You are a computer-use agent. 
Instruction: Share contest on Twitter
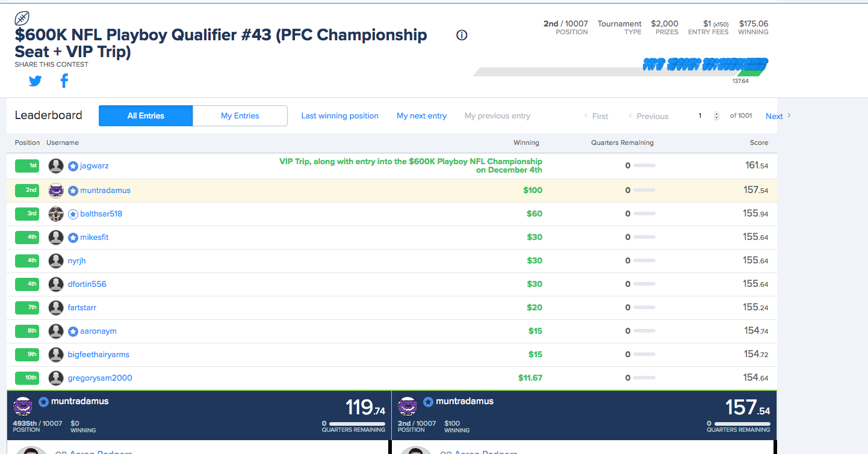pyautogui.click(x=36, y=81)
